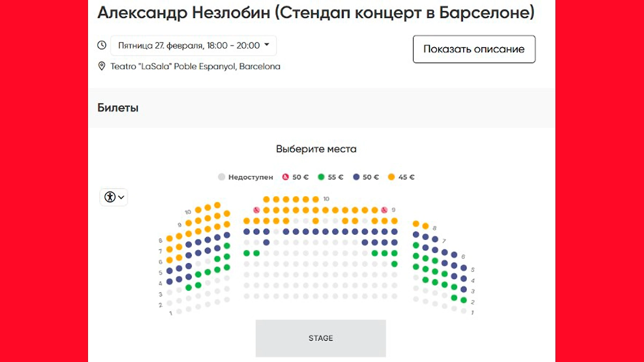Click the pink 50 € wheelchair legend icon
This screenshot has width=644, height=362.
click(286, 177)
